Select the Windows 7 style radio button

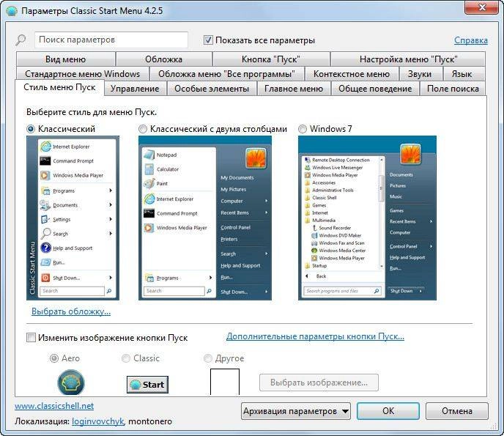tap(303, 129)
